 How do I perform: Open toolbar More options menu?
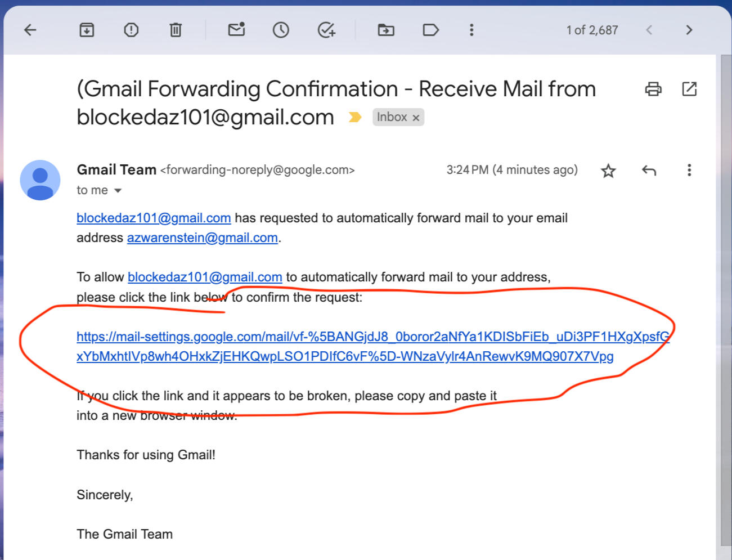(x=471, y=30)
